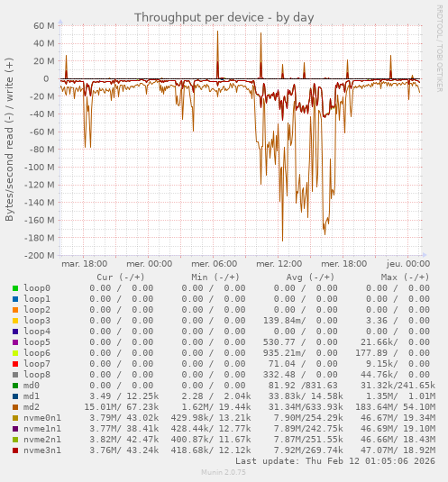Click the 'loop5' device label
Screen dimensions: 448x482
[37, 342]
